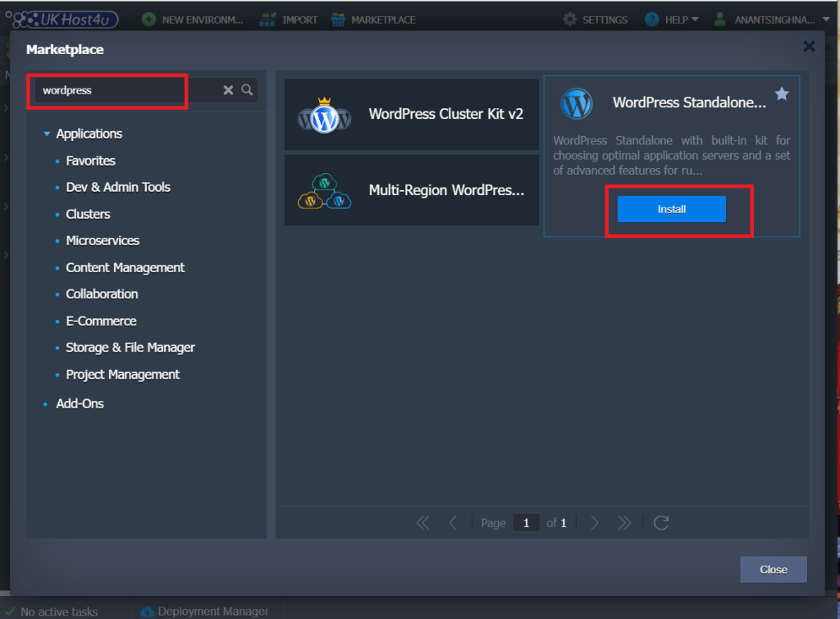Image resolution: width=840 pixels, height=619 pixels.
Task: Select the Project Management category
Action: pyautogui.click(x=123, y=375)
